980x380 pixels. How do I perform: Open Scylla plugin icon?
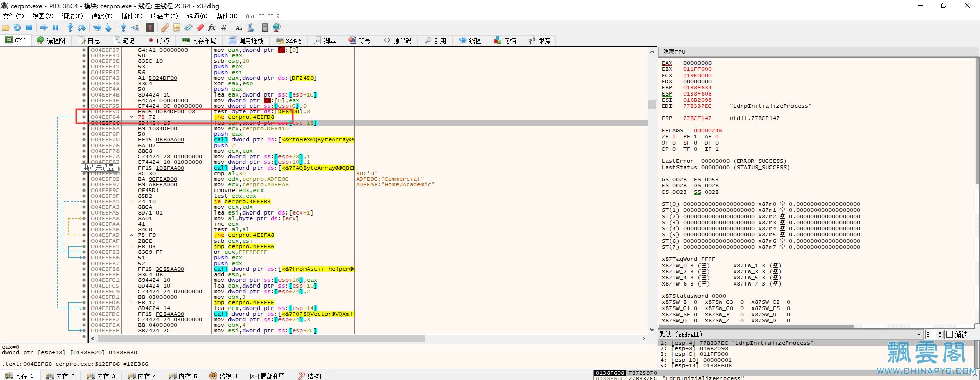pos(150,28)
